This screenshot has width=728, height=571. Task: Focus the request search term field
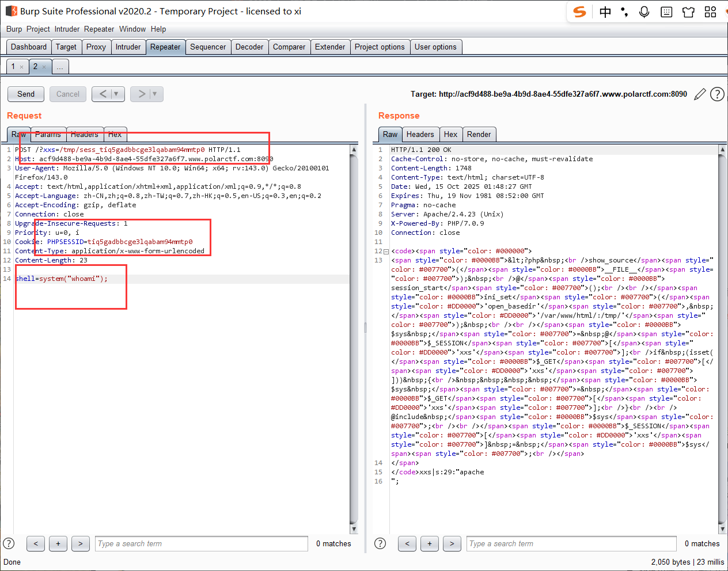click(202, 543)
